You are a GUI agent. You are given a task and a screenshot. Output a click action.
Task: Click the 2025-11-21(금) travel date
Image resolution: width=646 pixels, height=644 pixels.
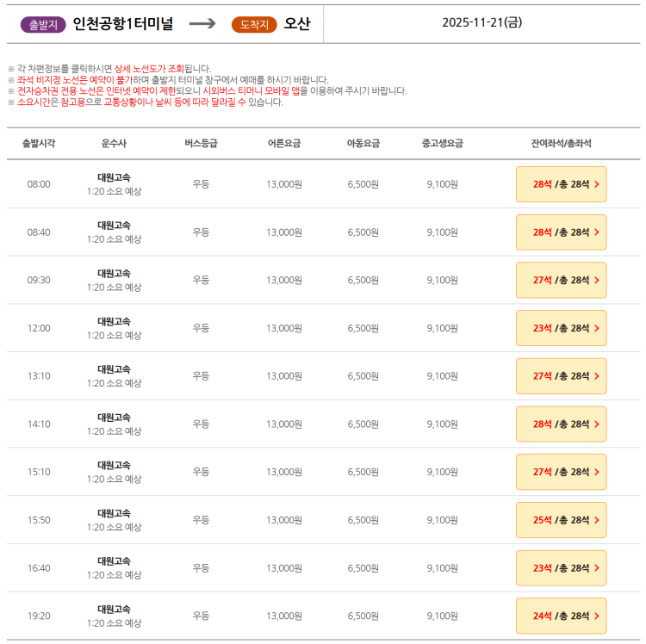click(481, 23)
